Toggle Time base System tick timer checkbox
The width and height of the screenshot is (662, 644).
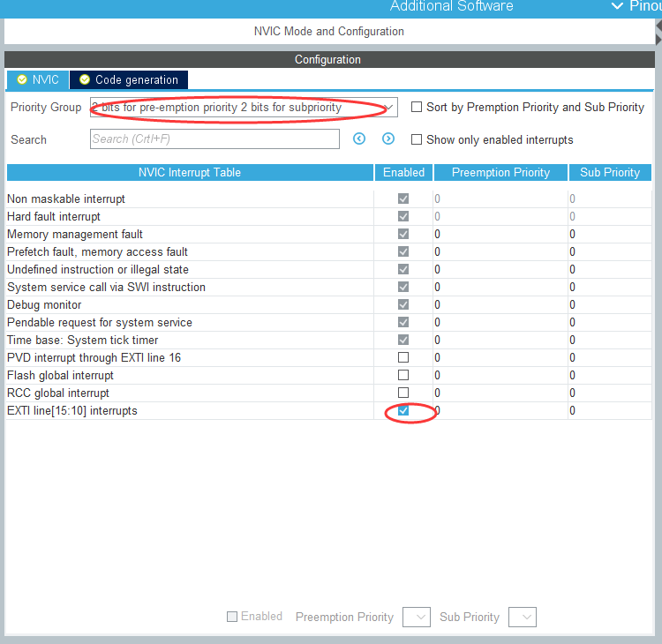pos(403,340)
